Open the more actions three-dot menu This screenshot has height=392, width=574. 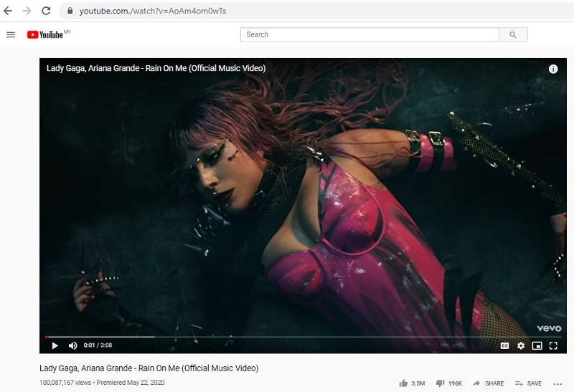pos(559,383)
